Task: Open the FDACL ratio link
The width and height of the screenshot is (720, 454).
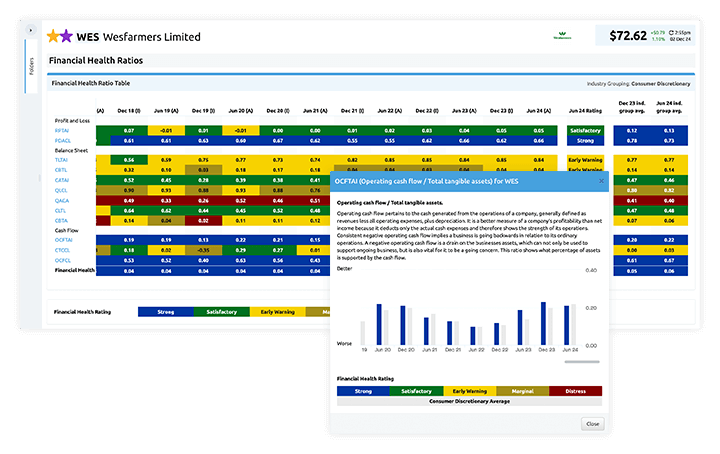Action: pyautogui.click(x=62, y=141)
